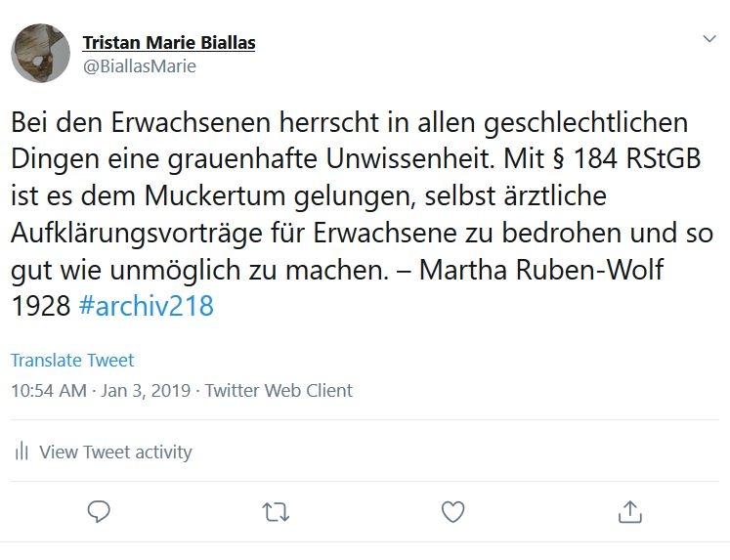Click the Martha Ruben-Wolf quote attribution
The image size is (730, 560).
[541, 270]
